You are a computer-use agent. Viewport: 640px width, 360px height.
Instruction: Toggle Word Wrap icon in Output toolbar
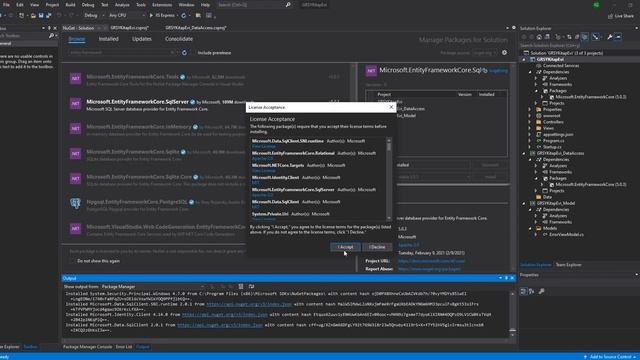251,287
